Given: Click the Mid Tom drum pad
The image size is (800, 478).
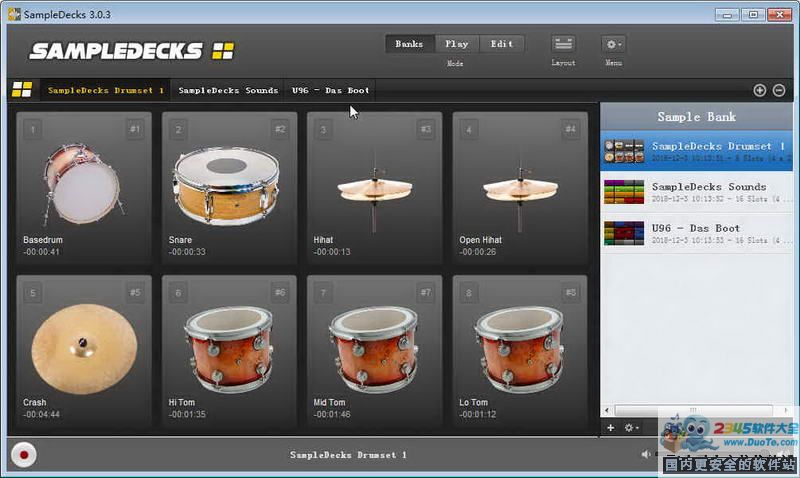Looking at the screenshot, I should pyautogui.click(x=374, y=350).
